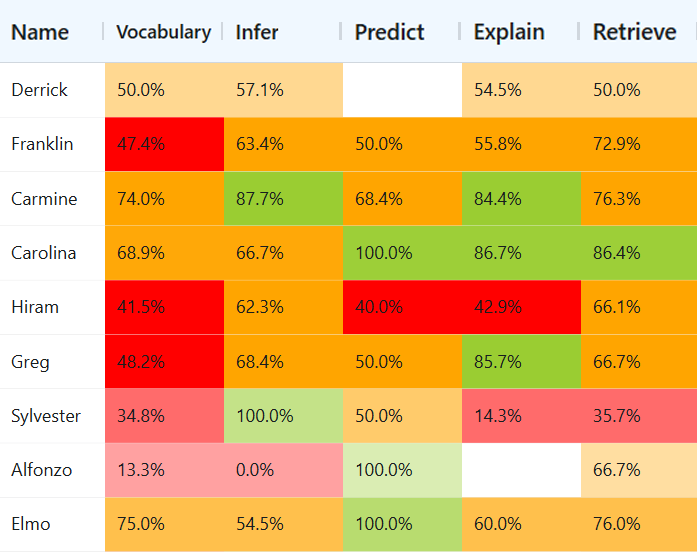Image resolution: width=697 pixels, height=552 pixels.
Task: Click Greg's Explain cell with 85.7%
Action: click(x=520, y=362)
